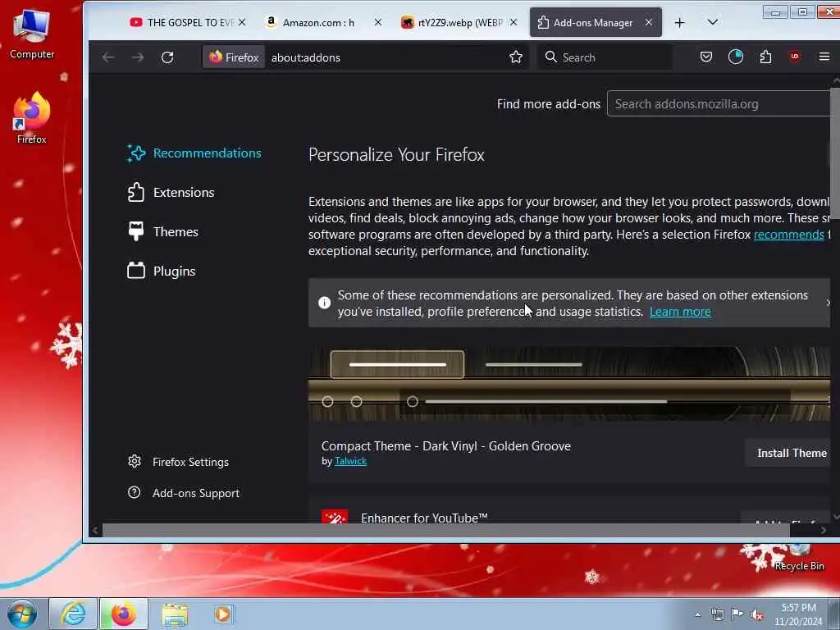Open Extensions in the sidebar
840x630 pixels.
171,192
